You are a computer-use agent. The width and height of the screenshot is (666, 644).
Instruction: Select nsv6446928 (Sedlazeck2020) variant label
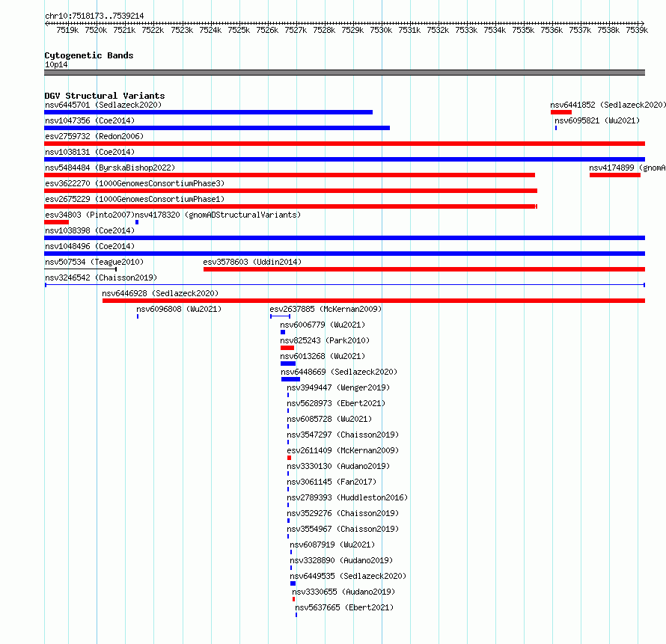[x=160, y=293]
